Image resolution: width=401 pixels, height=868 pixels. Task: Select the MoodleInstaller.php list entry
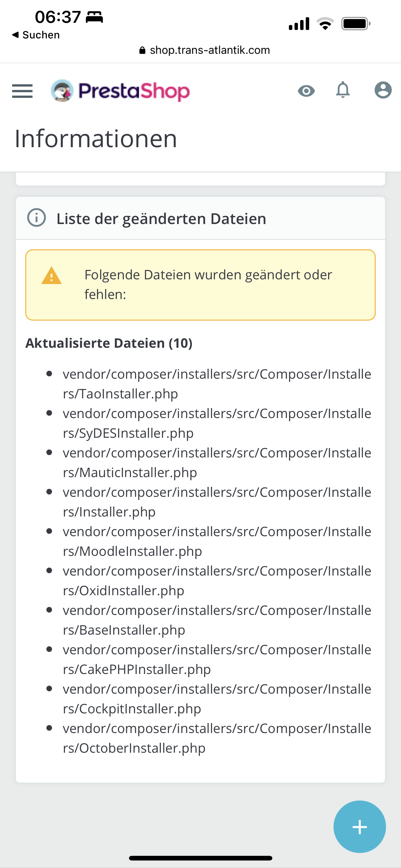(217, 541)
